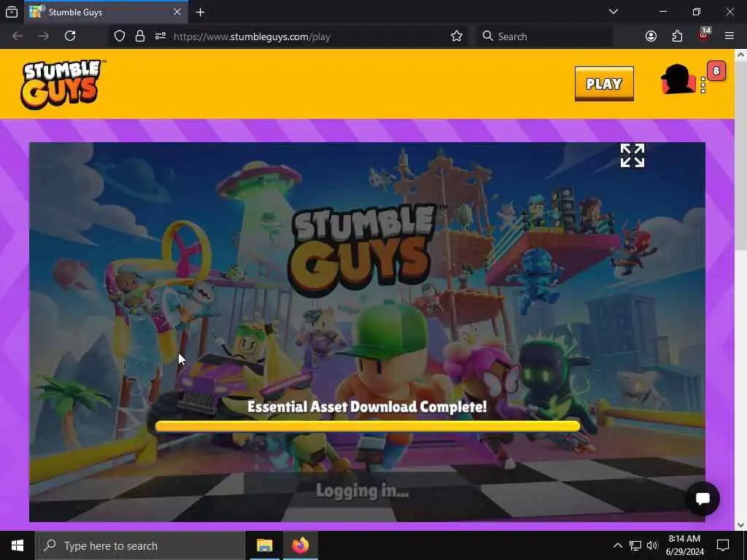Open the clock showing 8:14 AM
The image size is (747, 560).
point(684,545)
